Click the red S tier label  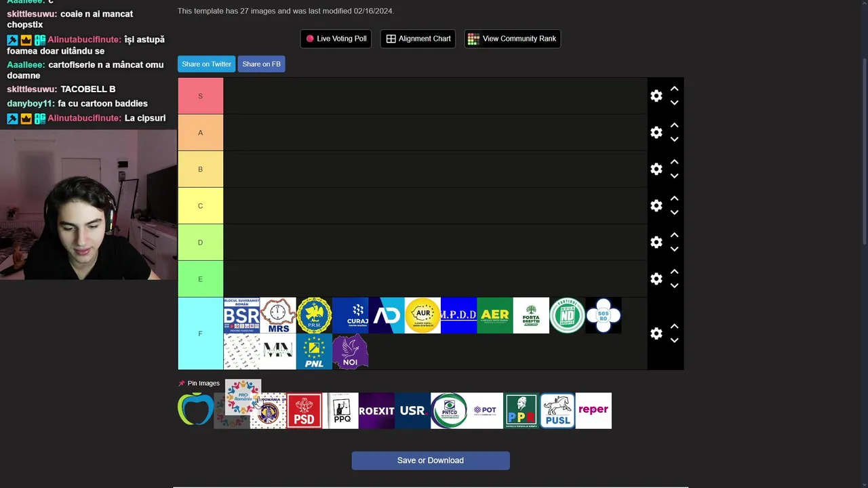[x=200, y=96]
